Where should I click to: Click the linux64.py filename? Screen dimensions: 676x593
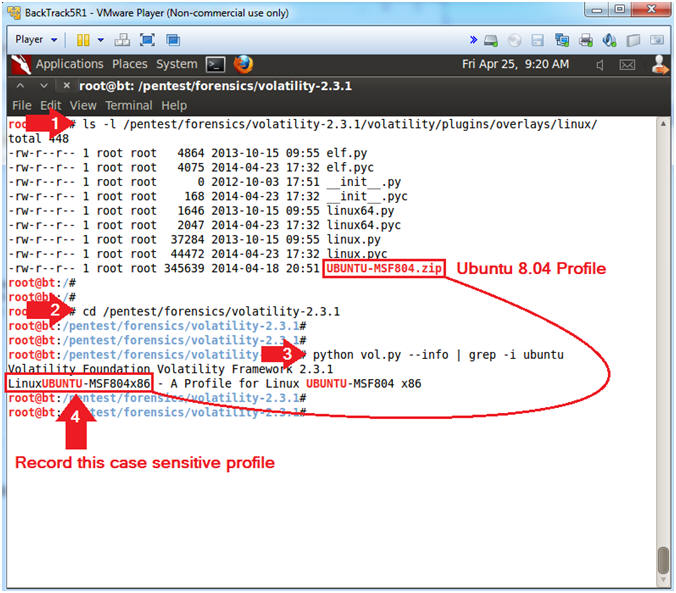360,211
